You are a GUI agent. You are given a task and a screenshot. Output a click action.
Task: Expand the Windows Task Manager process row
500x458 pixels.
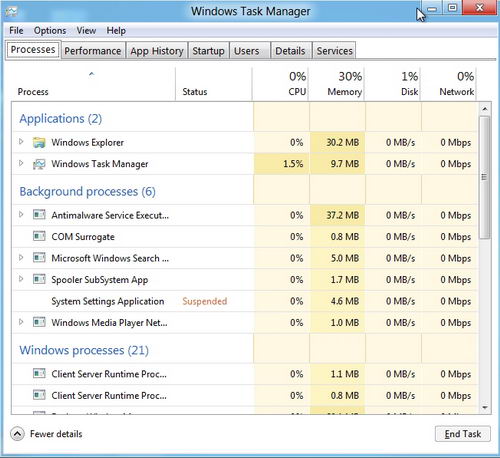[21, 163]
